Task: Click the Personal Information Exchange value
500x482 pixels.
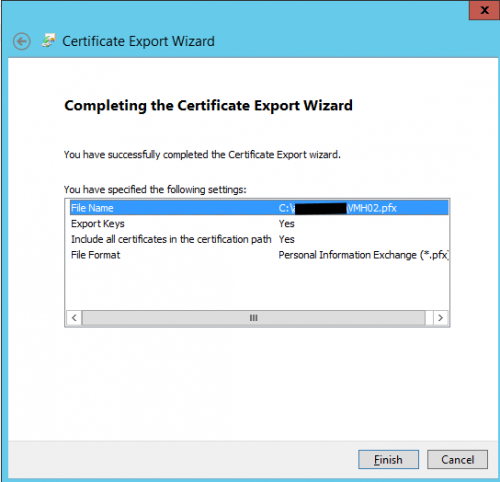Action: pyautogui.click(x=364, y=255)
